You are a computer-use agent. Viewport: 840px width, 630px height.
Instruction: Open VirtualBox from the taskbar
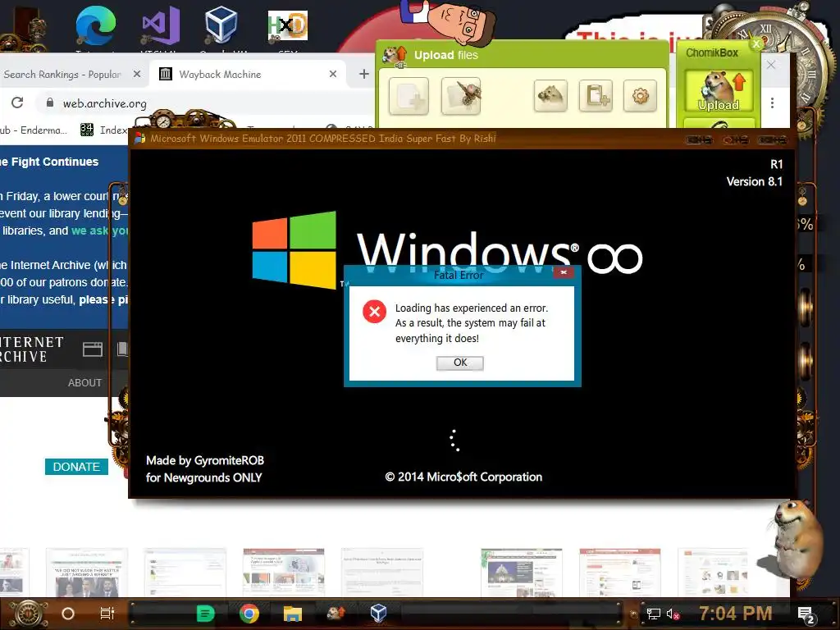click(379, 613)
